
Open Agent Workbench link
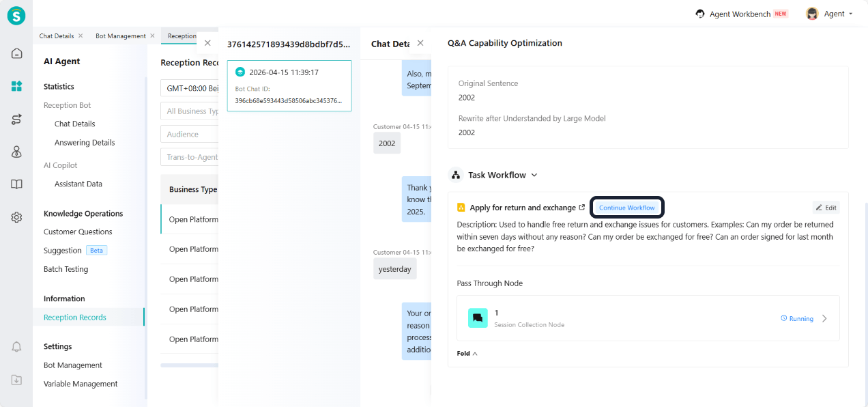[x=739, y=14]
